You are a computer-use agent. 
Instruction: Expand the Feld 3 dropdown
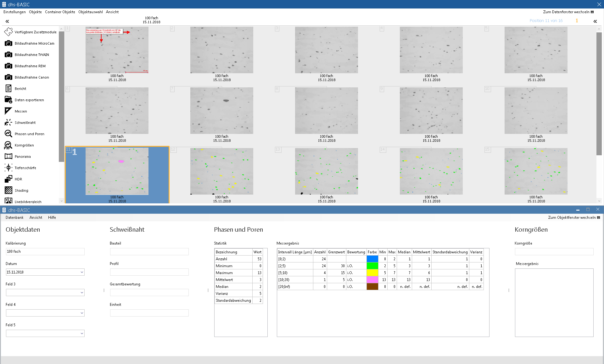click(81, 292)
